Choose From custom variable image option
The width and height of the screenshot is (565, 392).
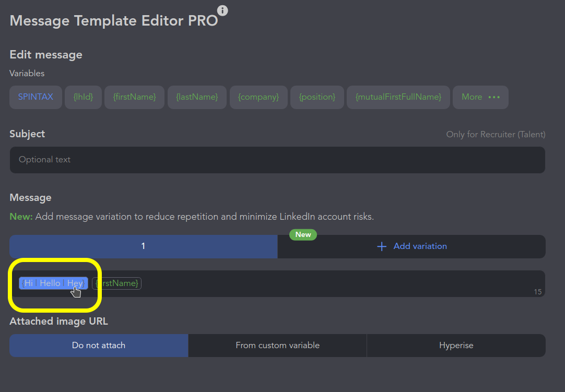pos(277,346)
